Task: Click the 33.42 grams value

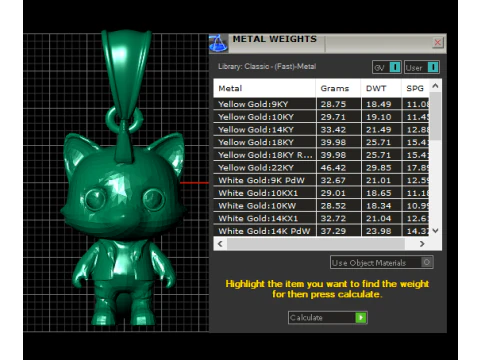Action: tap(333, 129)
